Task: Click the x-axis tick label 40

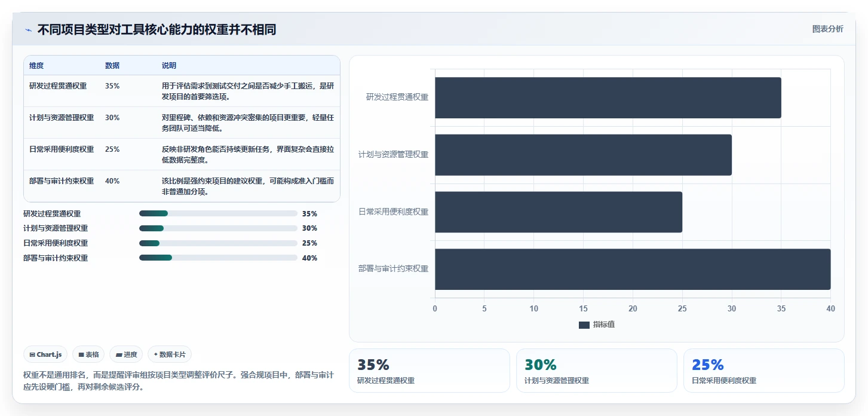Action: tap(830, 308)
